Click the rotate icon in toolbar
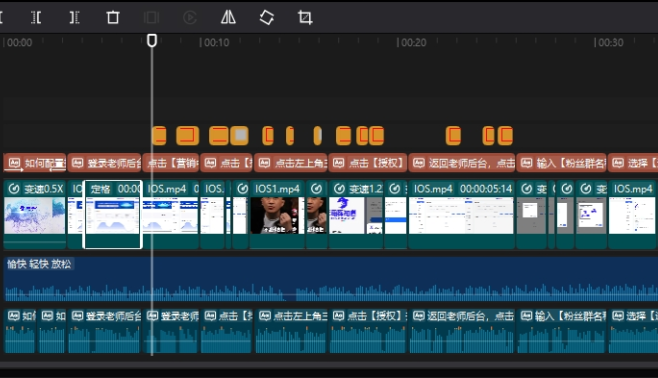 click(267, 18)
